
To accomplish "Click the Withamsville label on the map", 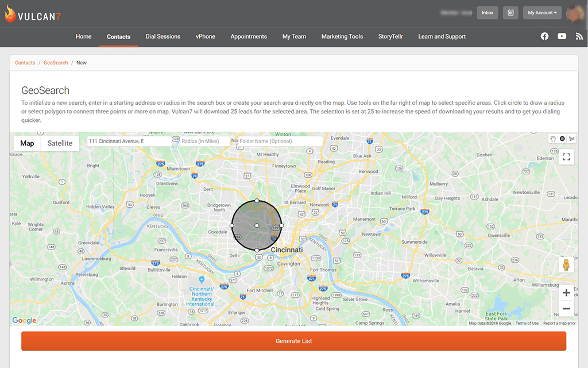I will [x=426, y=281].
